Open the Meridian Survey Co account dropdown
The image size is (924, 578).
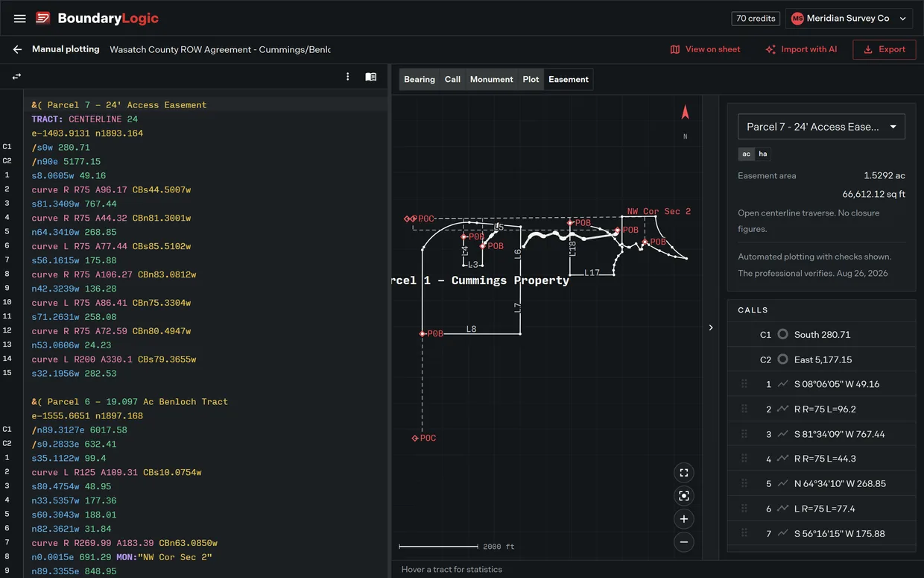849,19
